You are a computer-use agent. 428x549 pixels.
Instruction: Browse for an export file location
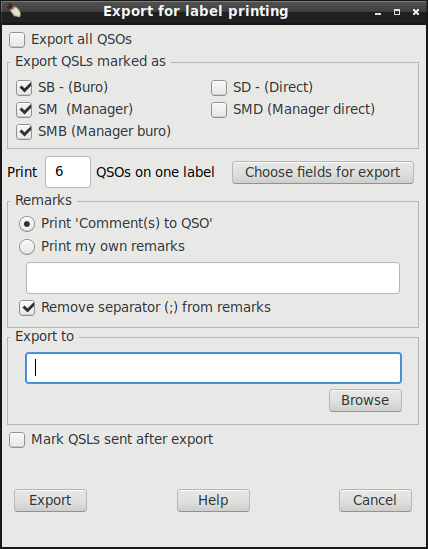pyautogui.click(x=365, y=401)
